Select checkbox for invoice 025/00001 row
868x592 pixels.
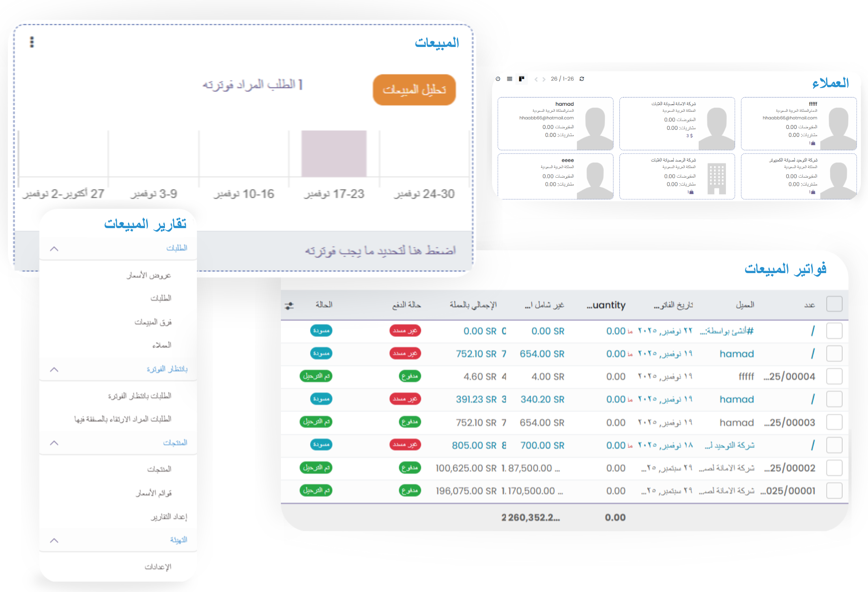(x=834, y=491)
